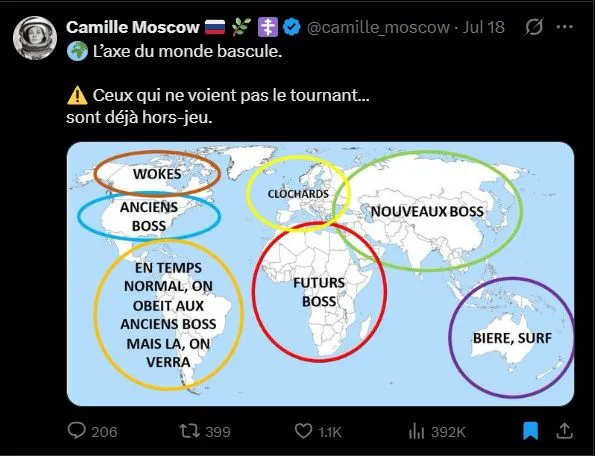Image resolution: width=595 pixels, height=456 pixels.
Task: Click the 1.1K likes count
Action: point(330,432)
